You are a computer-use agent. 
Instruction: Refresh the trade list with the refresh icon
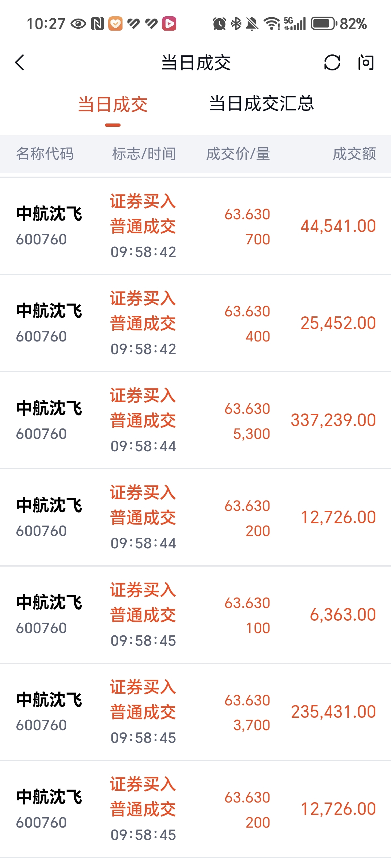point(332,63)
